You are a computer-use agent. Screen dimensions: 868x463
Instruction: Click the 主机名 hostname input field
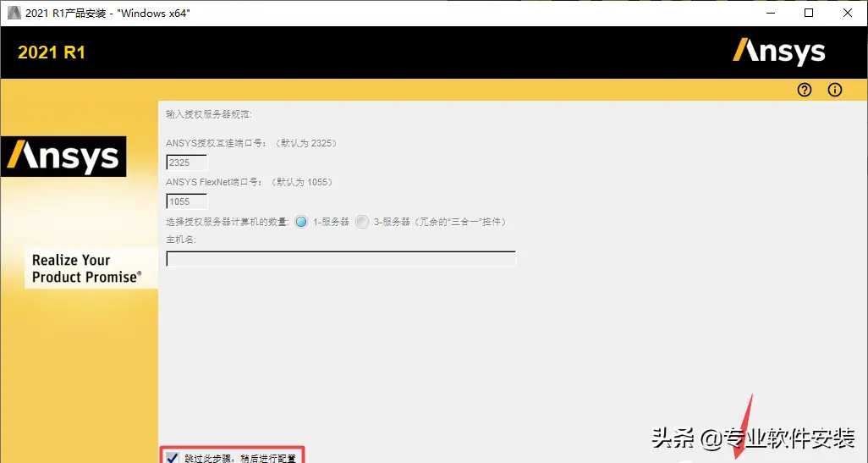341,259
